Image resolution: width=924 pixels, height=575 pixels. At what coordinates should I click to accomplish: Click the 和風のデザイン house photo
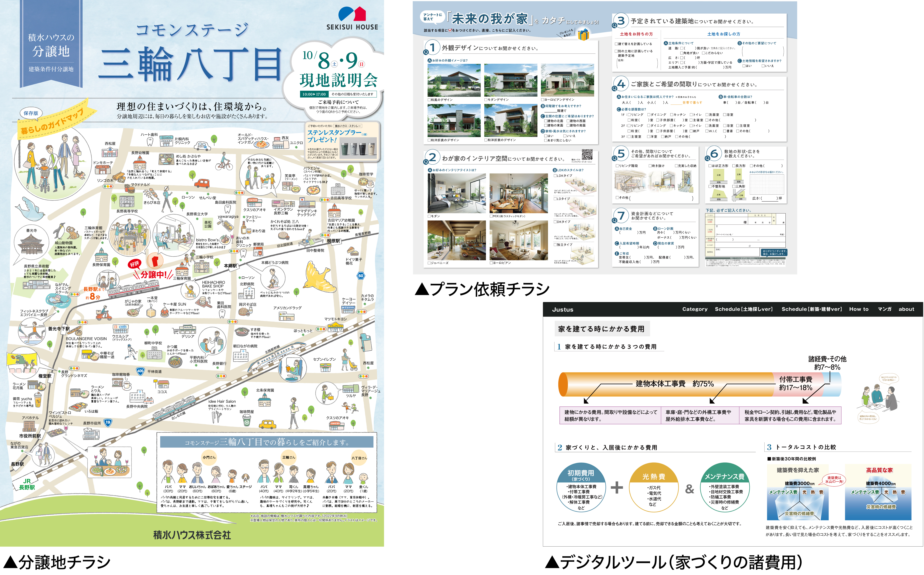[x=454, y=80]
